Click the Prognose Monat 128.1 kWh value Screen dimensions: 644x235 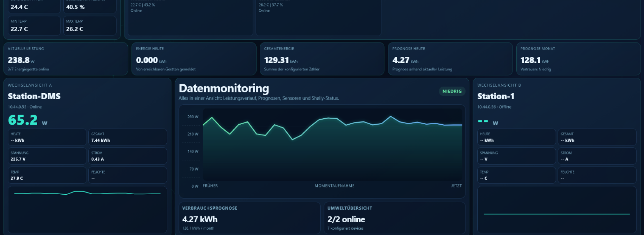(x=535, y=60)
